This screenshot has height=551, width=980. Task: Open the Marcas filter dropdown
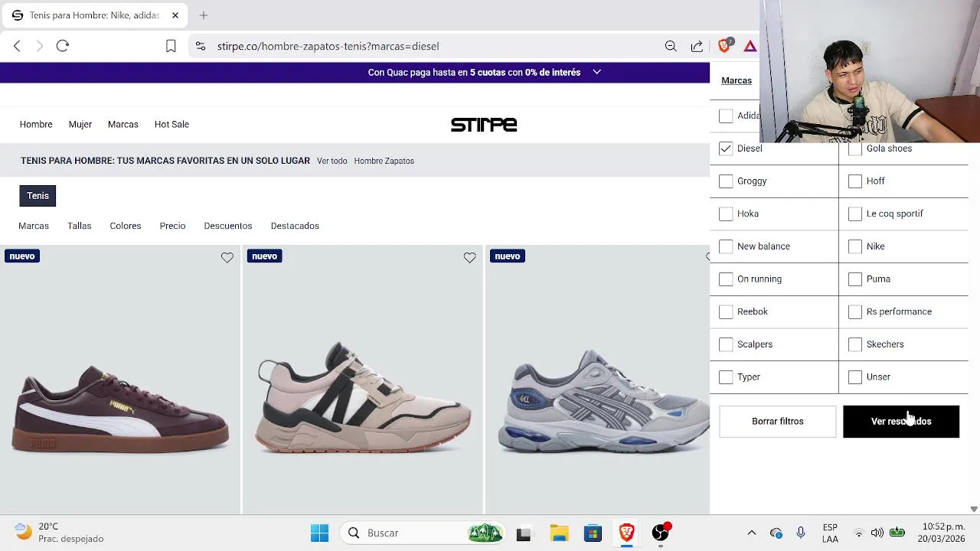pos(34,226)
